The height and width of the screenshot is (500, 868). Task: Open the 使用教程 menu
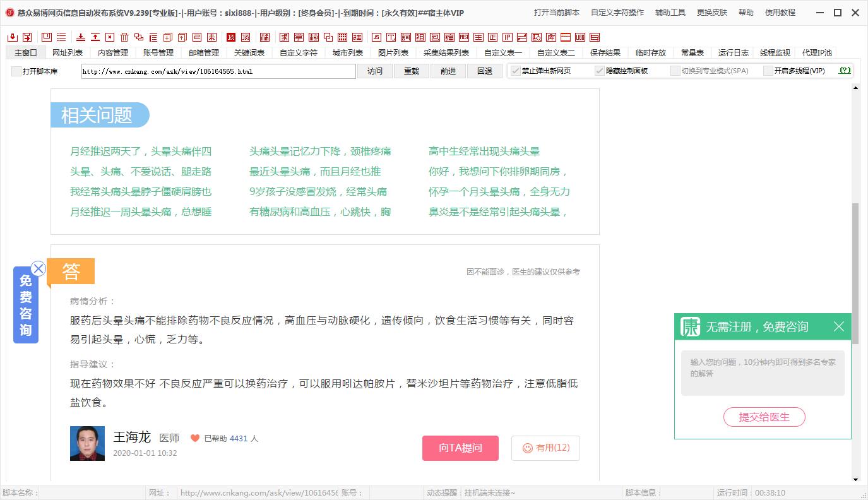coord(780,13)
